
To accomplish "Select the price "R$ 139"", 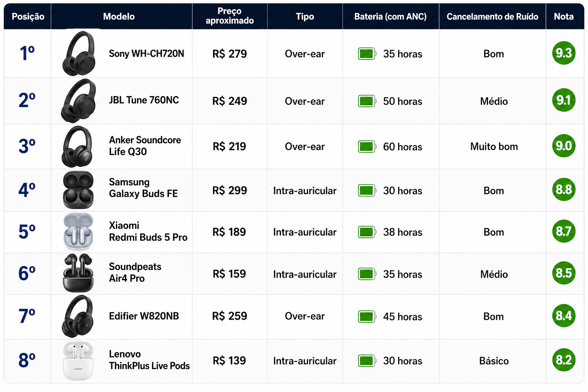I will coord(229,361).
